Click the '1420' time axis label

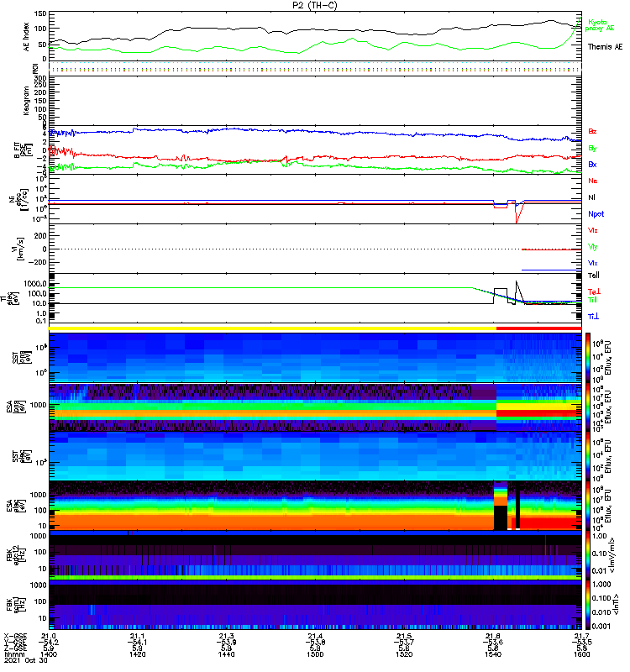click(137, 654)
